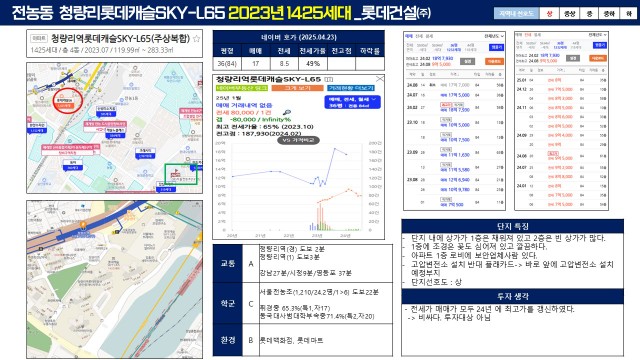
Task: Click the red flag marker on the upper map
Action: pyautogui.click(x=177, y=172)
